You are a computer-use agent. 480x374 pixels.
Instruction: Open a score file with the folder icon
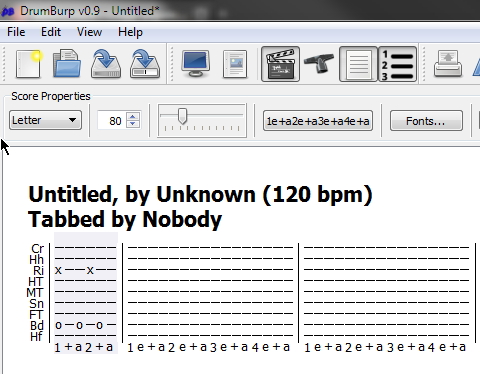click(67, 64)
